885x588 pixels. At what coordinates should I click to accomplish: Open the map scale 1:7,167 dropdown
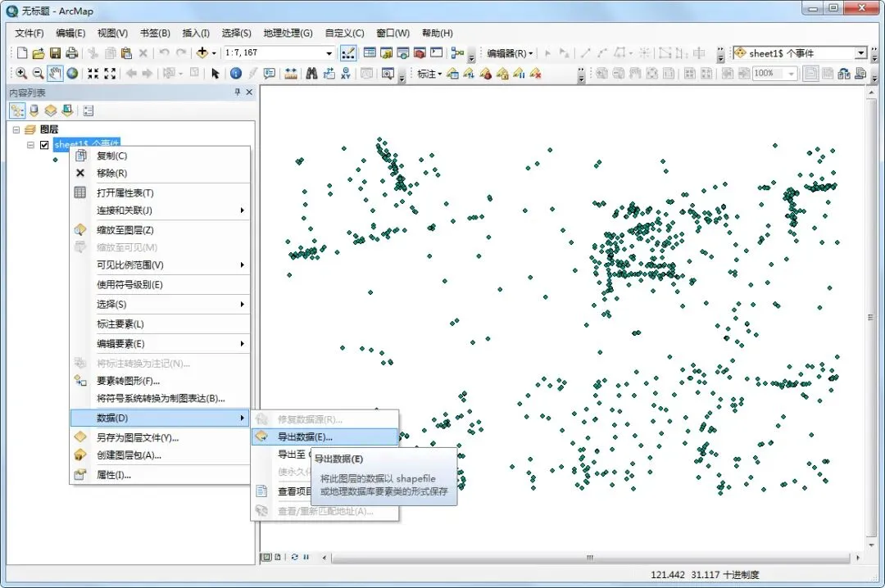pos(329,53)
